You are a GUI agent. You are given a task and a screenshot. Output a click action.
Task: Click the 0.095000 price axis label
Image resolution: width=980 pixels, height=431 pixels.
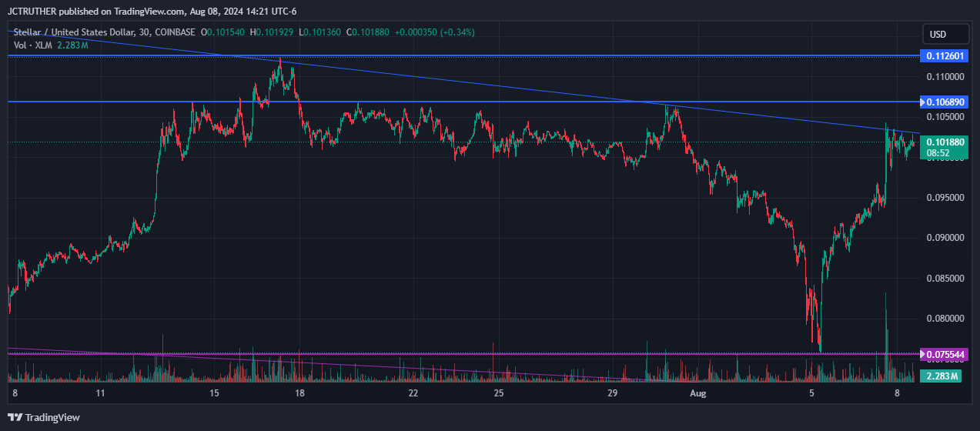tap(945, 198)
